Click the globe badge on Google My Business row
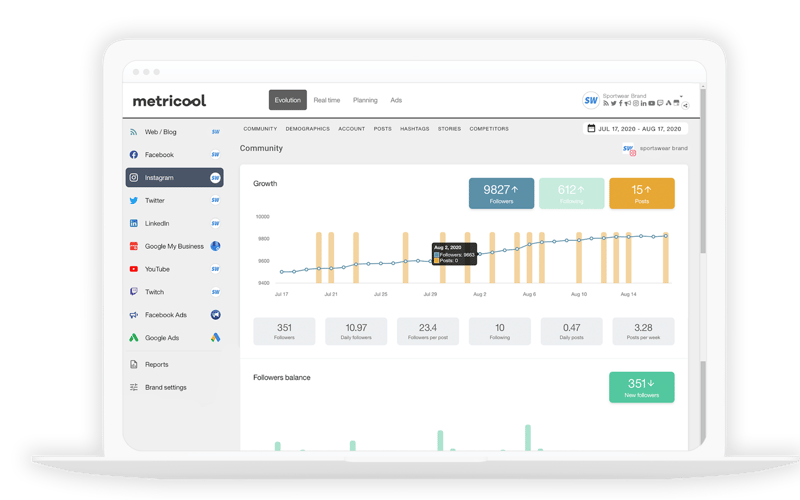Image resolution: width=800 pixels, height=500 pixels. tap(215, 246)
